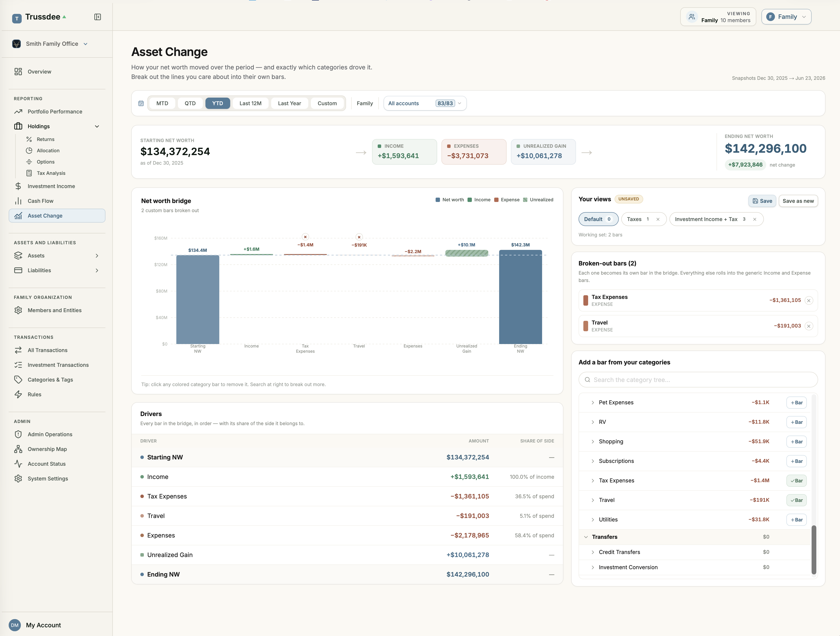Expand the Credit Transfers category
This screenshot has height=636, width=840.
coord(593,552)
